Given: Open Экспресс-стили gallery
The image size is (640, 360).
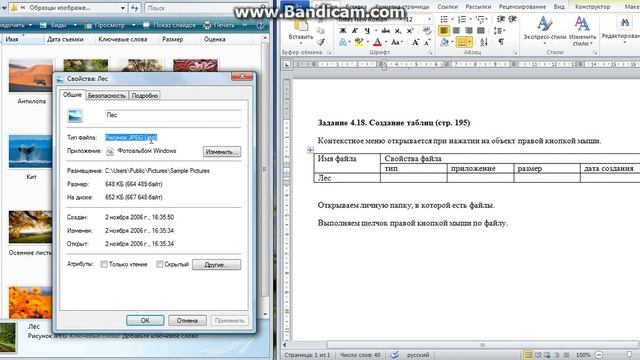Looking at the screenshot, I should pos(545,31).
